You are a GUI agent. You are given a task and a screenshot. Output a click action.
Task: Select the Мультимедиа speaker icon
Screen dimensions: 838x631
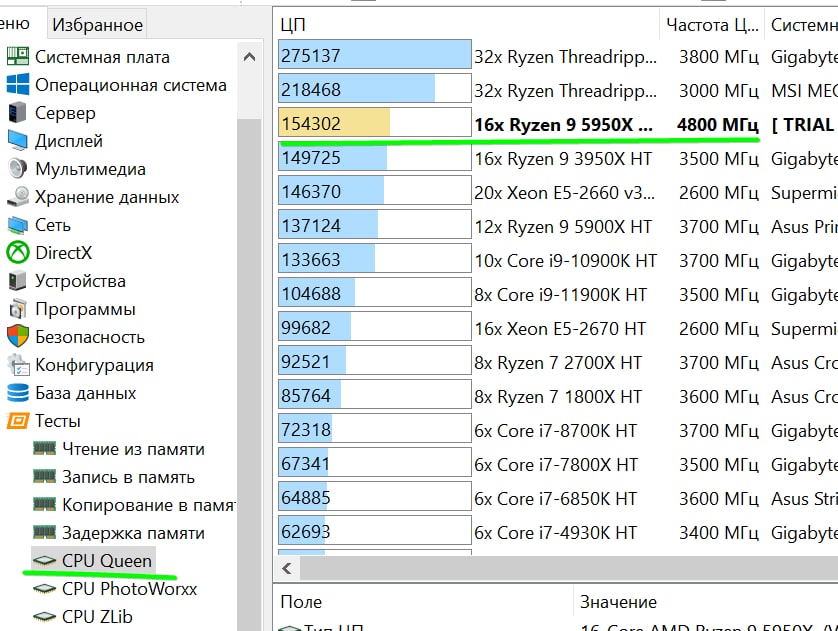point(18,169)
